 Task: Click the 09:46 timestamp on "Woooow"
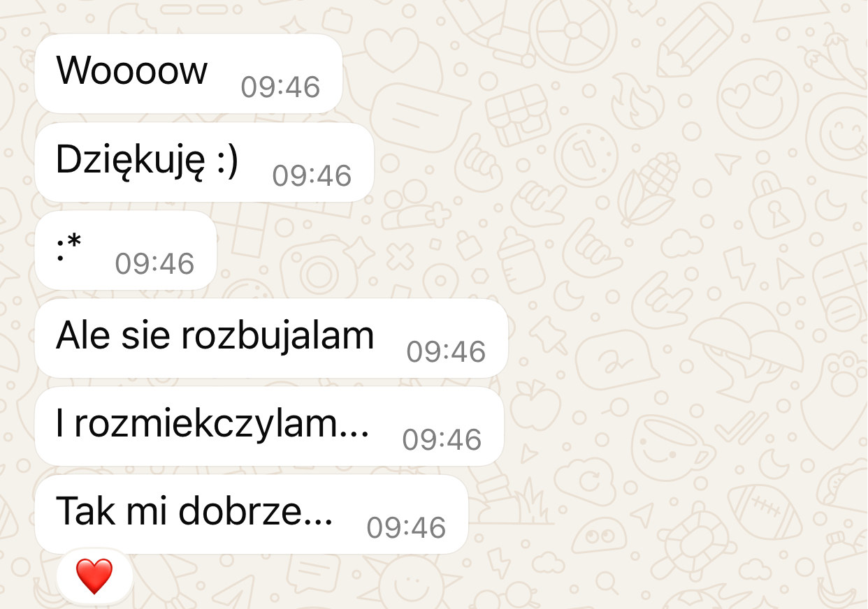point(280,87)
